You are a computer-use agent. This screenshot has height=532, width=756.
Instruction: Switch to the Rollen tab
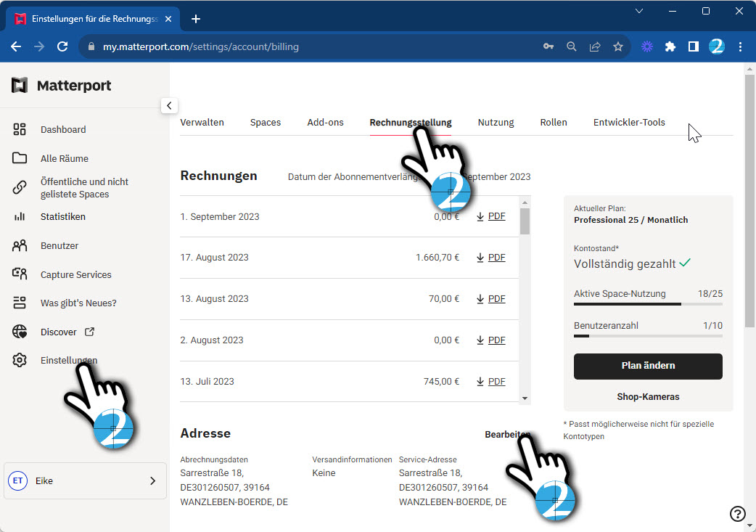coord(554,123)
